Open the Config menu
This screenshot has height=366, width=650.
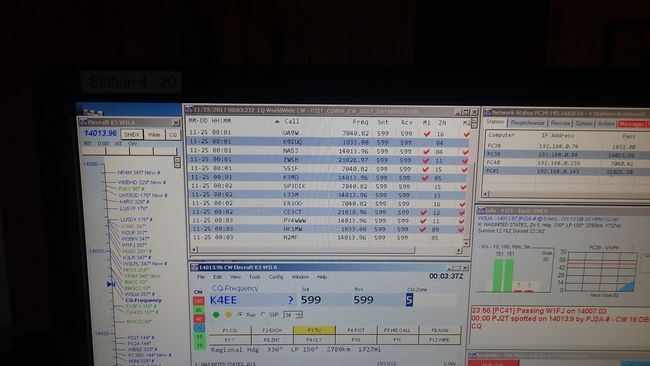click(276, 277)
